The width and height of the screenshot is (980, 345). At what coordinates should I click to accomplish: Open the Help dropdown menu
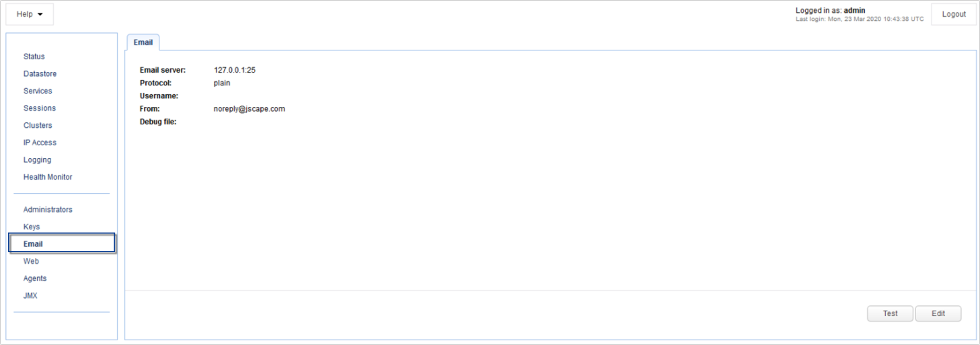[30, 14]
